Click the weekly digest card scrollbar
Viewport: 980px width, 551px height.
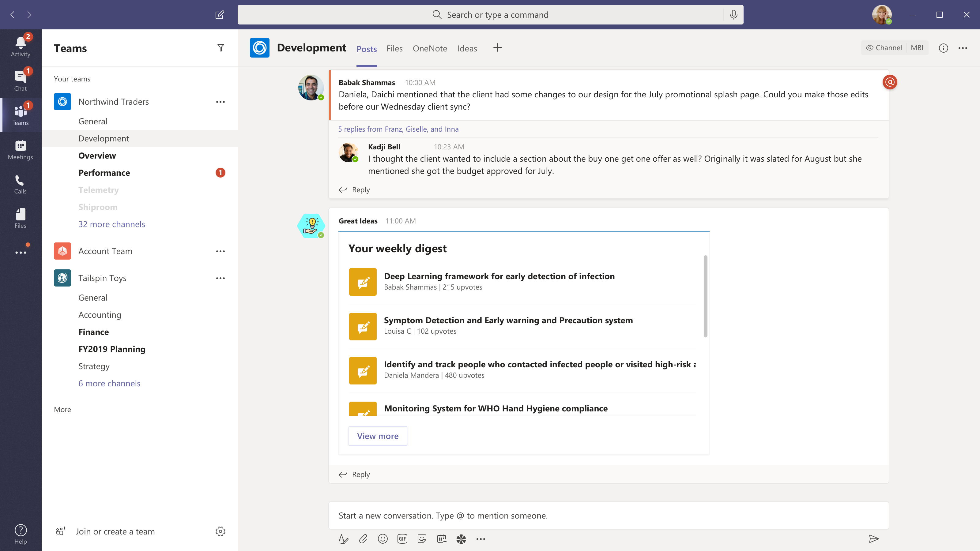(705, 297)
